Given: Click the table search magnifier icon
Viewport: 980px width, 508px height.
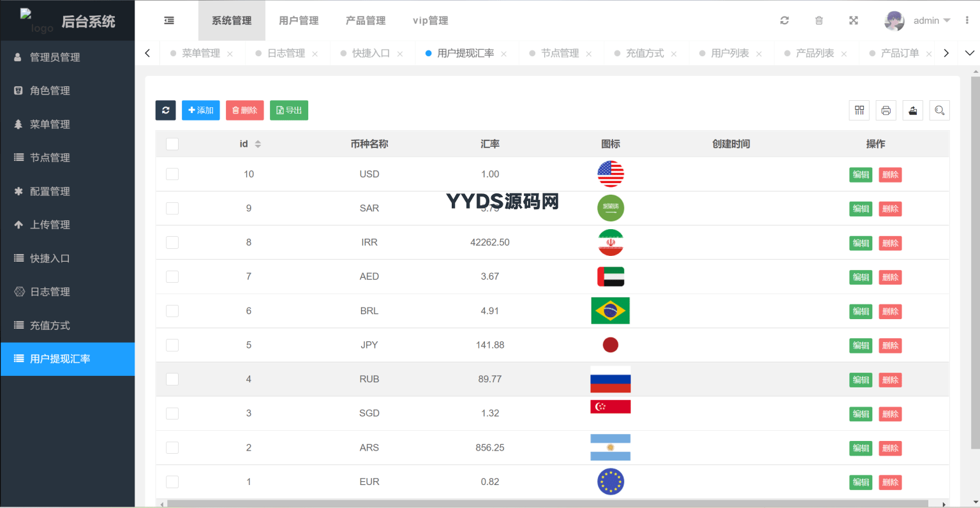Looking at the screenshot, I should 939,110.
